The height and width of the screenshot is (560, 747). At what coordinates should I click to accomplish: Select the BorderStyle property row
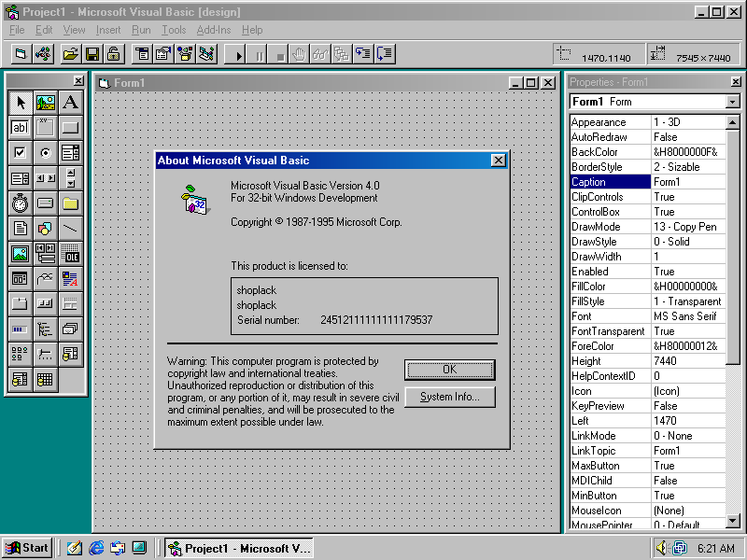click(x=648, y=167)
